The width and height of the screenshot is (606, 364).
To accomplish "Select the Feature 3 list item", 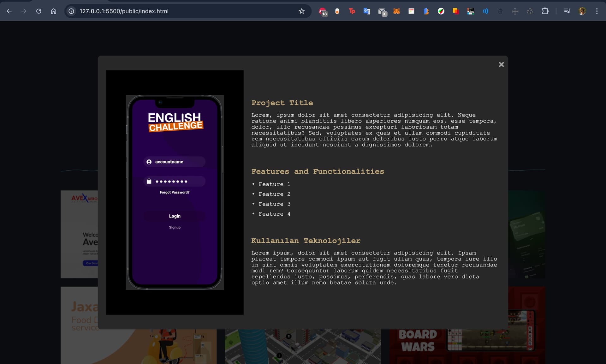I will coord(274,204).
